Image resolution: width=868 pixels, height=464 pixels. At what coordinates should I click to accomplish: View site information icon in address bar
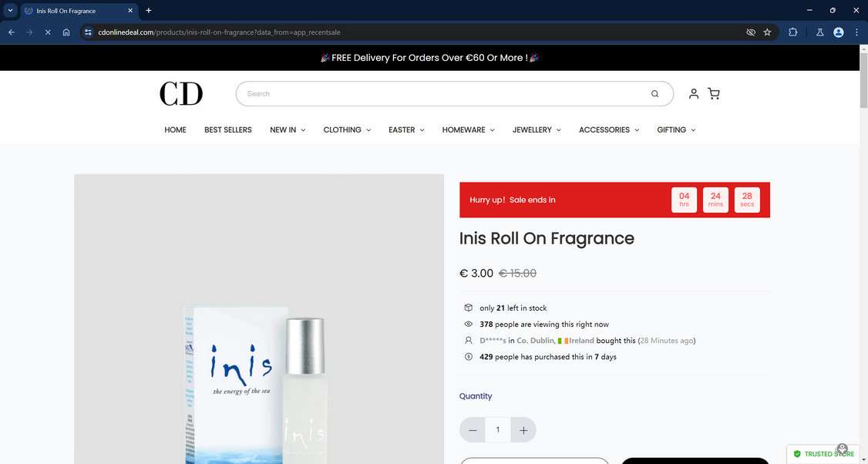(88, 32)
